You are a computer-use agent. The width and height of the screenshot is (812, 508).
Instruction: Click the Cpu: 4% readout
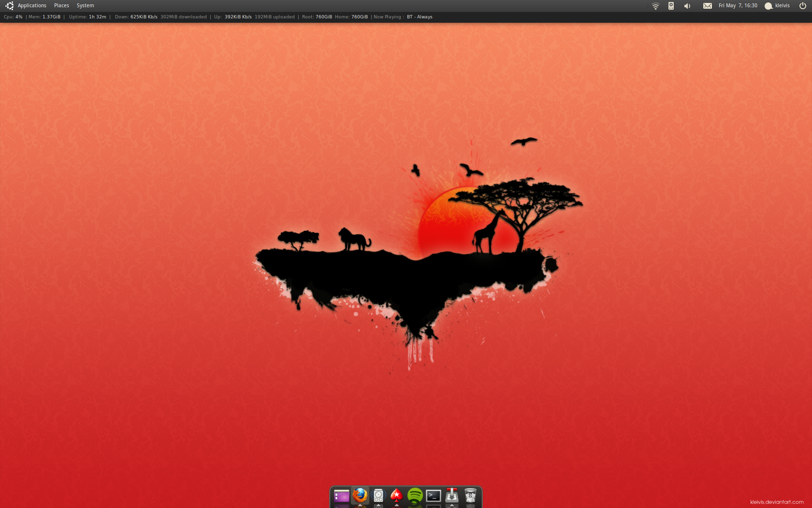point(13,17)
